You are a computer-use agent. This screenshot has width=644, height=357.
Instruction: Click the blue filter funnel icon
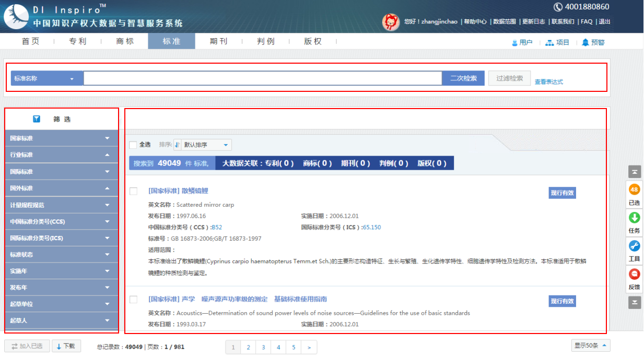click(x=37, y=119)
